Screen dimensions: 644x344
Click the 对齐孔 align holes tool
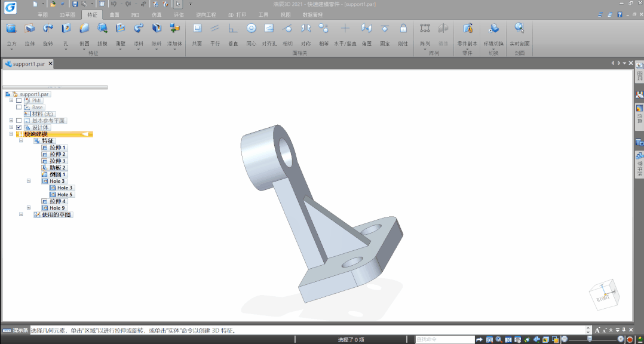(x=269, y=35)
